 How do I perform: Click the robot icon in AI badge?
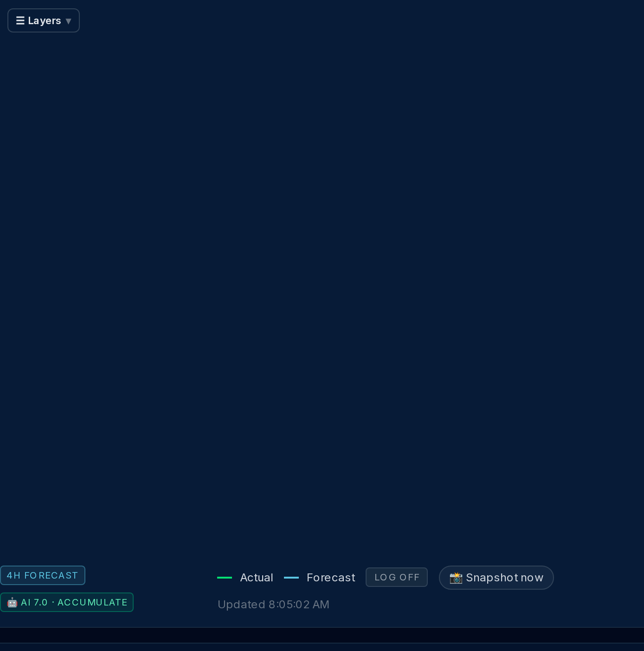pyautogui.click(x=13, y=603)
